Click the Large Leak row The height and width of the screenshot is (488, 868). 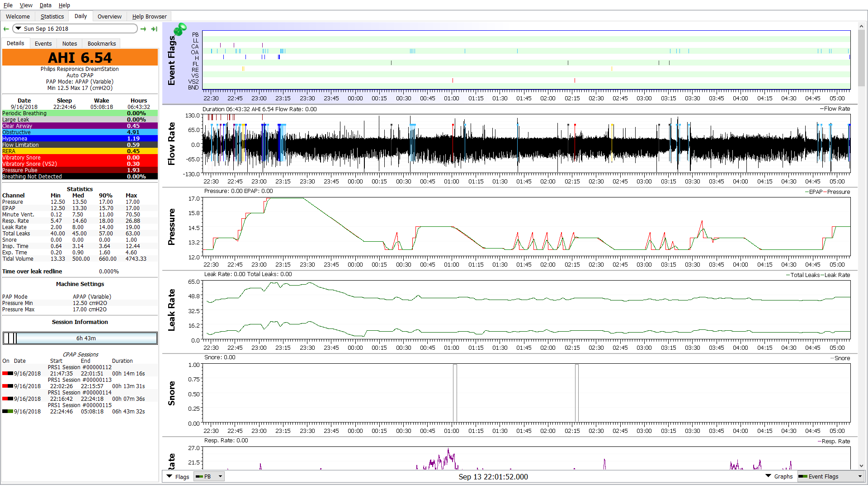[80, 120]
